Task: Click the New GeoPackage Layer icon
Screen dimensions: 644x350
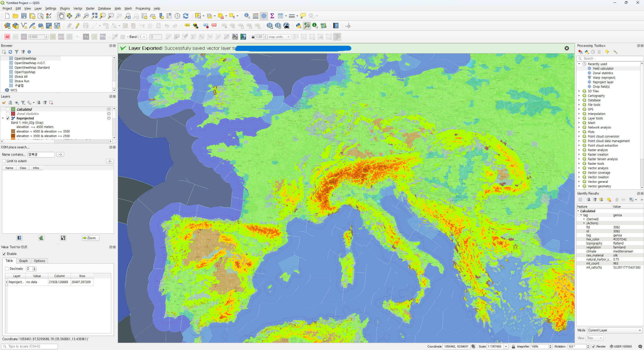Action: (16, 26)
